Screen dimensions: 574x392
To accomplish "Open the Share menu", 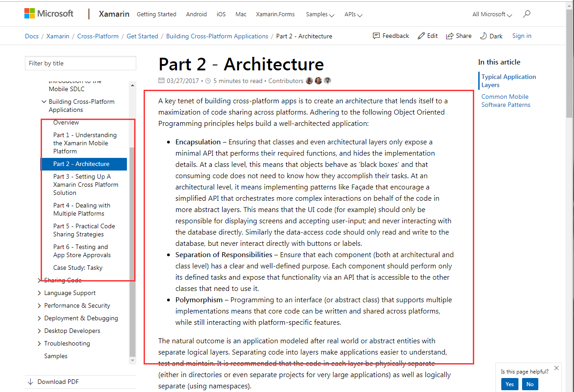I will (x=458, y=36).
